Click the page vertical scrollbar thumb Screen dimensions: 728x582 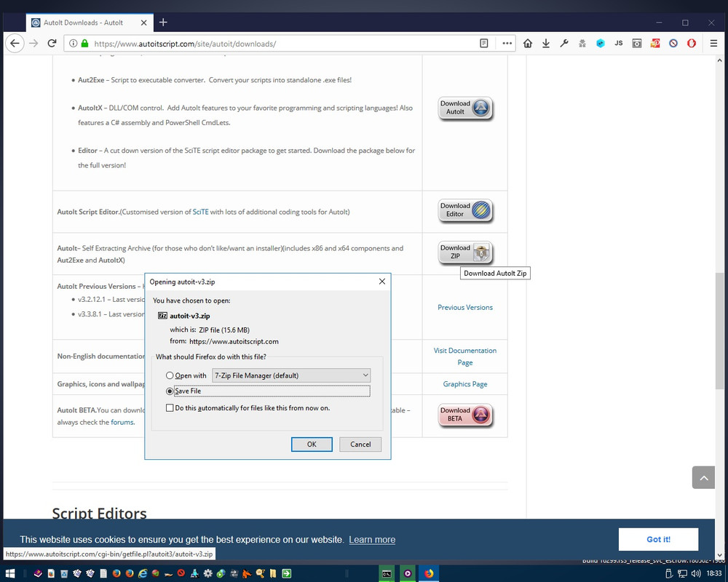pyautogui.click(x=719, y=330)
